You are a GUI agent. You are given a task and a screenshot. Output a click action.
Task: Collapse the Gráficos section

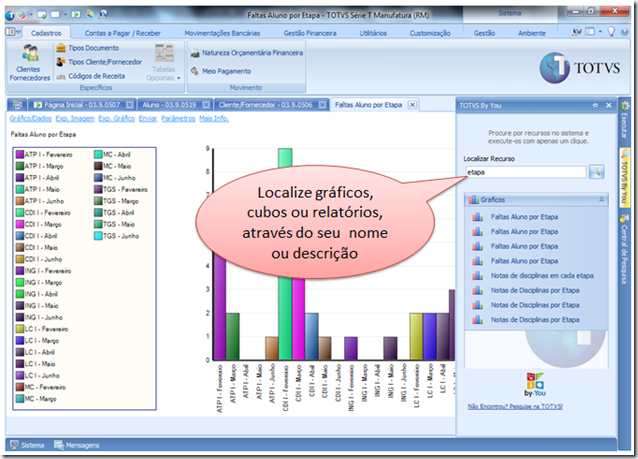[602, 200]
